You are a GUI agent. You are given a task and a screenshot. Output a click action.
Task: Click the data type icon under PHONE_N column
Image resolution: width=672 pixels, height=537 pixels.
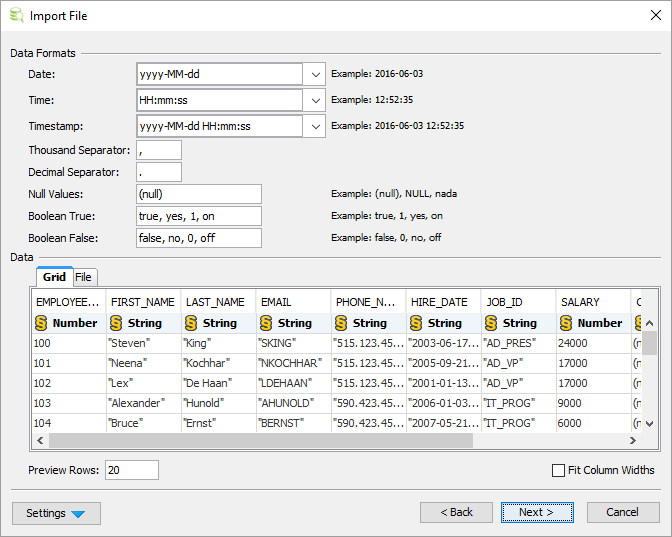tap(341, 323)
